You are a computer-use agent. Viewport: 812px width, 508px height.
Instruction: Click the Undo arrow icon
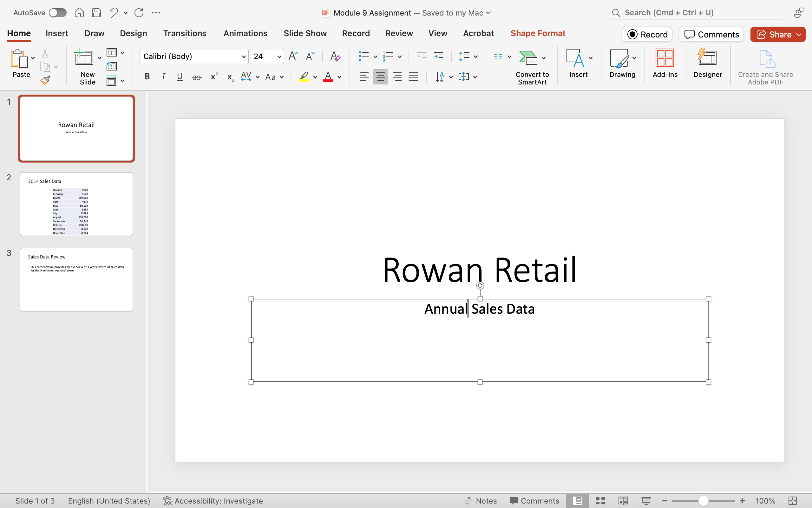coord(114,13)
